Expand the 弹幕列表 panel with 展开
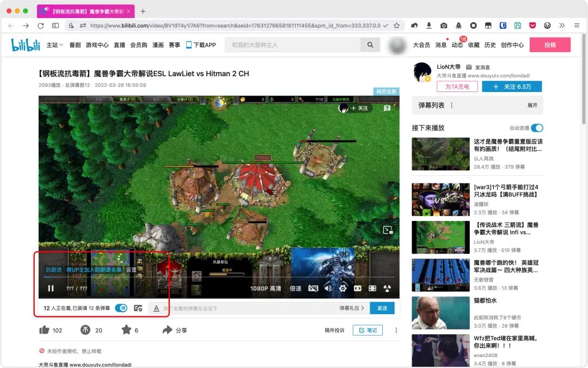Viewport: 588px width, 368px height. (x=532, y=106)
